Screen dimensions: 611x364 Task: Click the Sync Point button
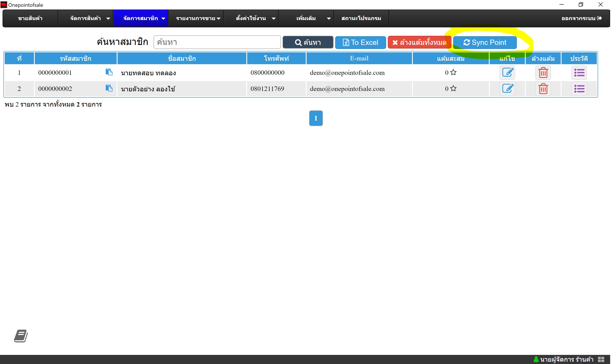pyautogui.click(x=485, y=42)
